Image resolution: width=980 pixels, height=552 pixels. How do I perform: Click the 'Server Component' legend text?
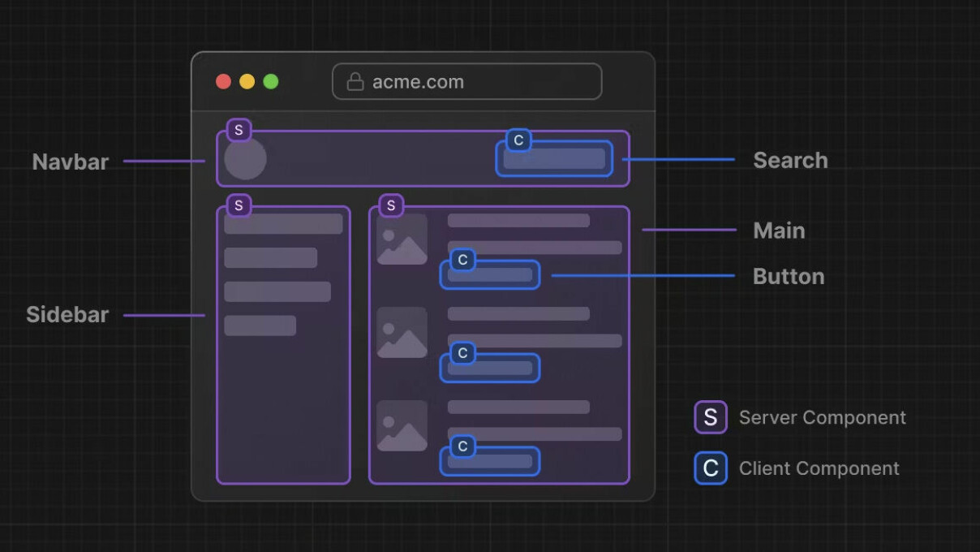823,417
